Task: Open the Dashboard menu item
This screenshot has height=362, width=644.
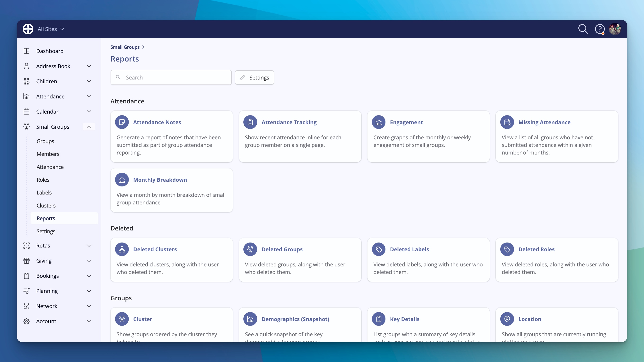Action: pos(50,51)
